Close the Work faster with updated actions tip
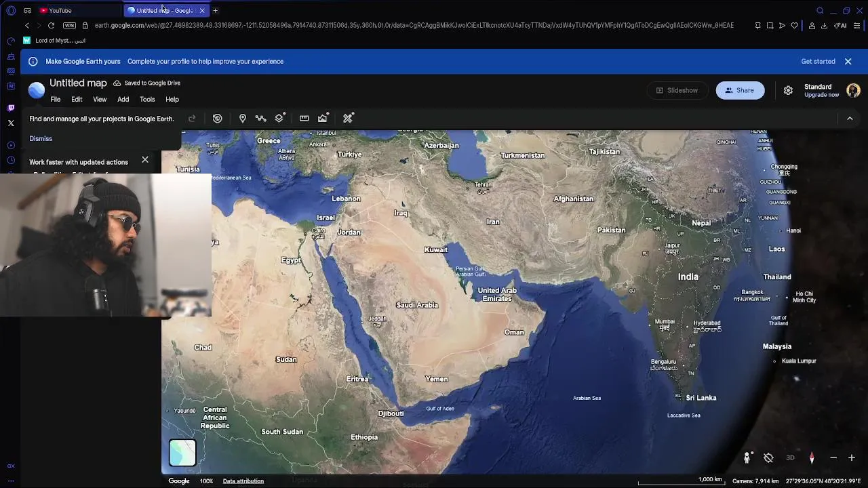 pos(144,160)
